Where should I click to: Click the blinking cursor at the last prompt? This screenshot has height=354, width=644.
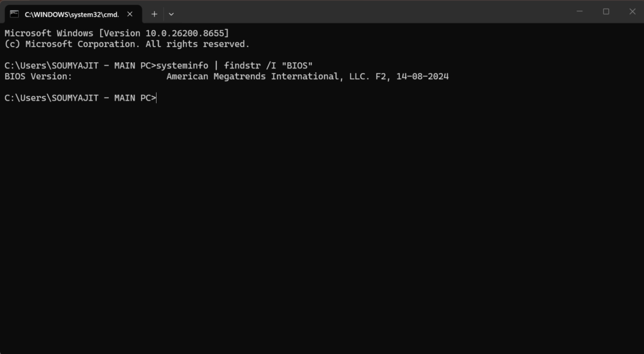coord(157,98)
